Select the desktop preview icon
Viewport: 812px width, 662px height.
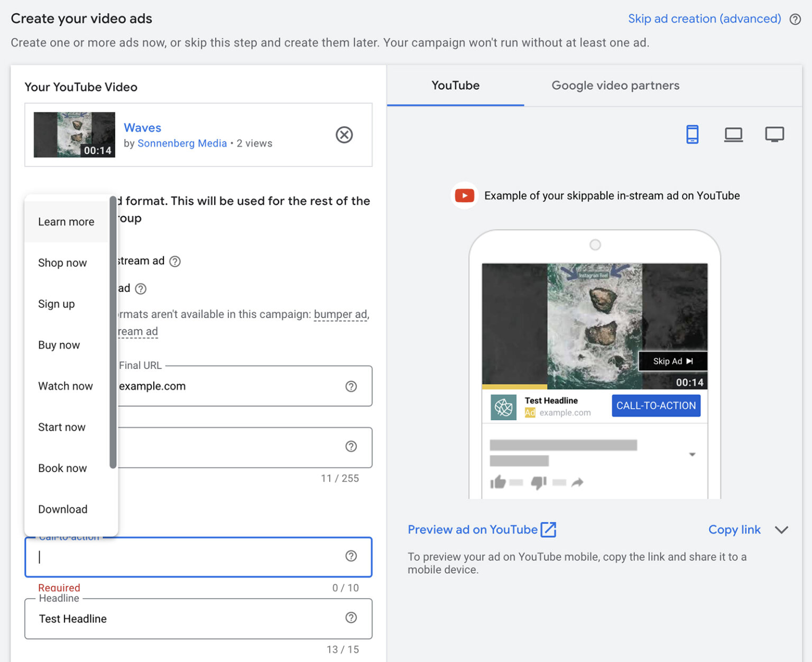[734, 134]
